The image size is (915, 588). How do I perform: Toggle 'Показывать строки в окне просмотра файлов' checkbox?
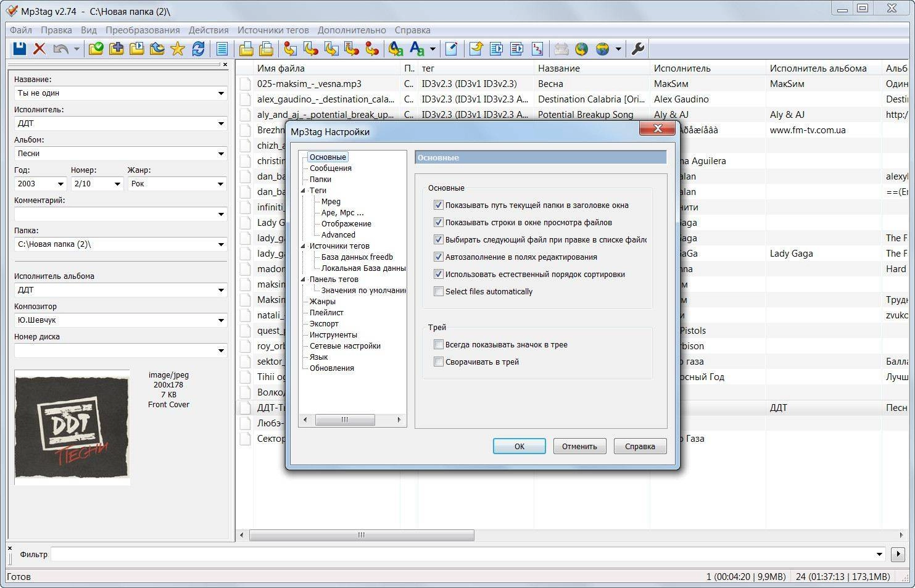pos(439,222)
